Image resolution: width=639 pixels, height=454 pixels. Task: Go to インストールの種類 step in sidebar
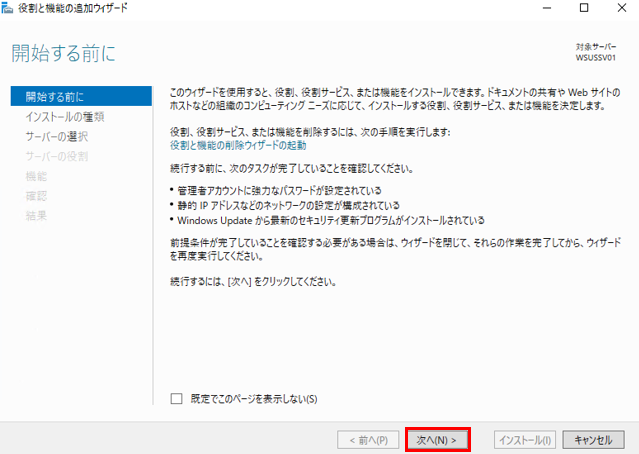pyautogui.click(x=64, y=117)
